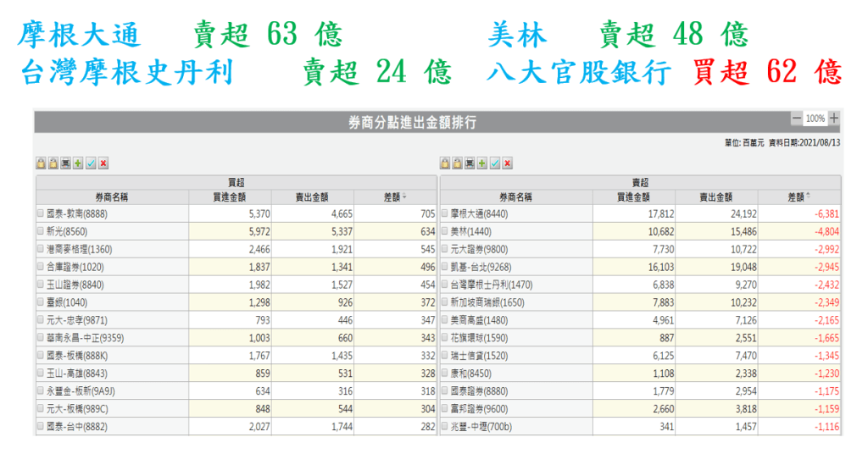868x465 pixels.
Task: Click the 100% zoom level field
Action: point(815,119)
